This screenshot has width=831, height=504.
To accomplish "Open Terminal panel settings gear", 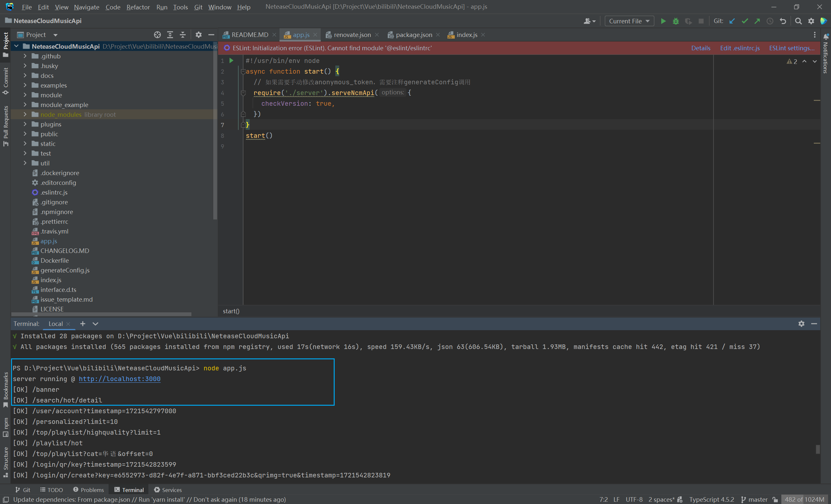I will pyautogui.click(x=801, y=324).
